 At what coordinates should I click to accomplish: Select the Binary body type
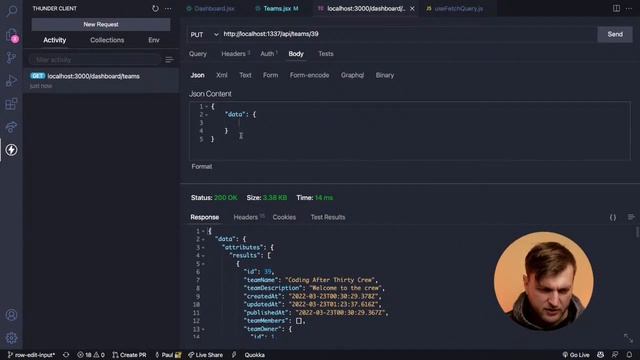[385, 75]
